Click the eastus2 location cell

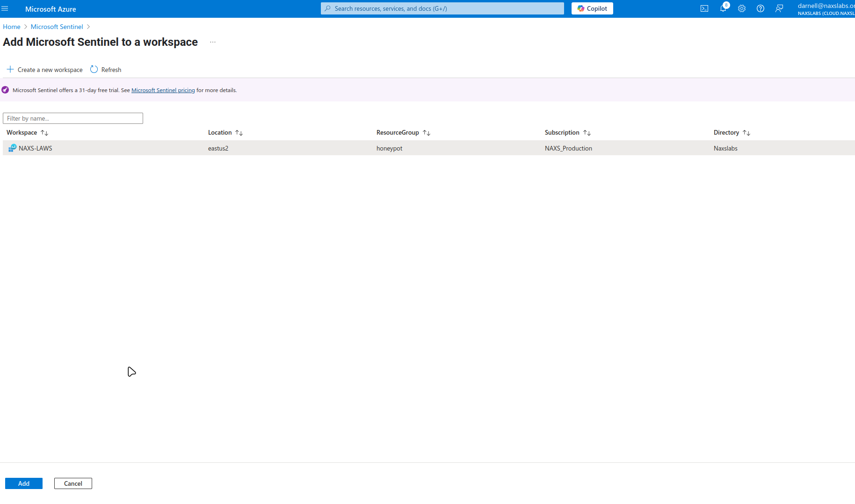(x=218, y=148)
